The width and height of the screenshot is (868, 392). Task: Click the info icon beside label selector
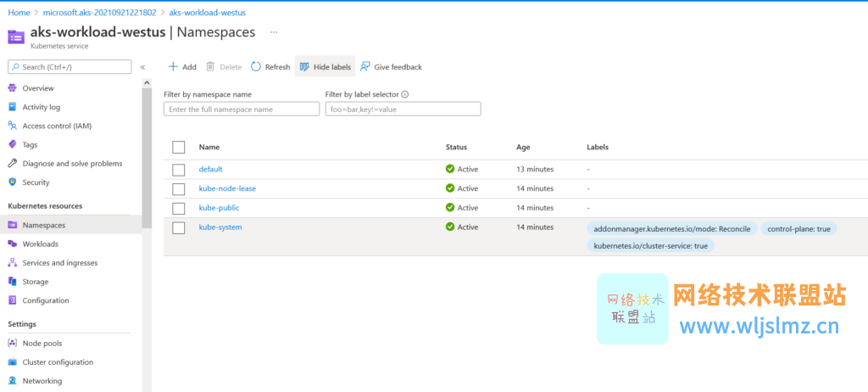(404, 94)
